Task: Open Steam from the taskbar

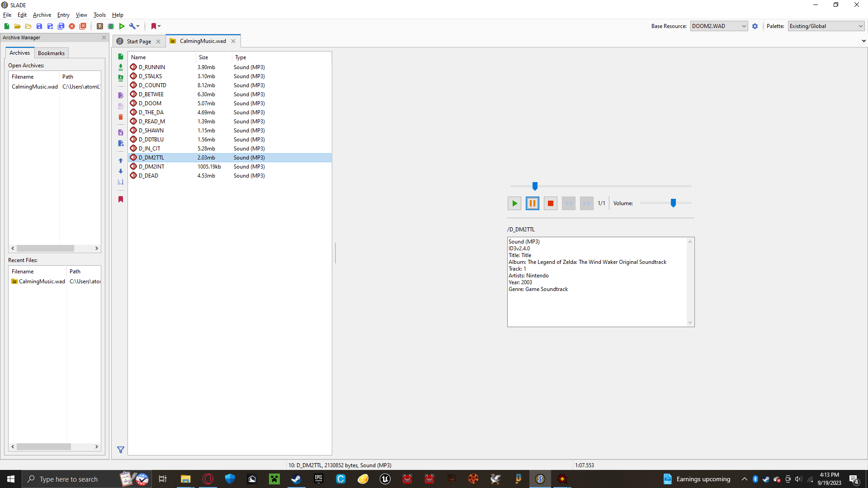Action: click(x=296, y=479)
